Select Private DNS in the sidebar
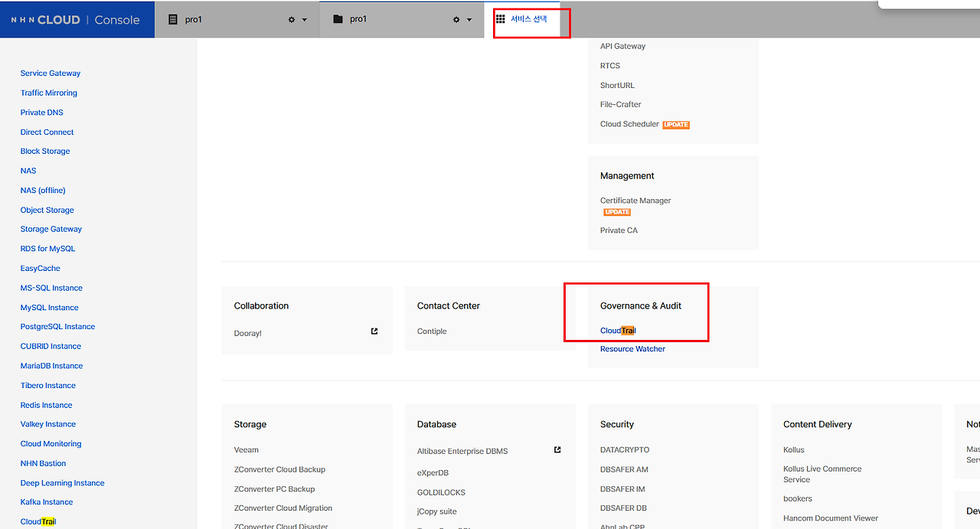The image size is (980, 529). 42,113
